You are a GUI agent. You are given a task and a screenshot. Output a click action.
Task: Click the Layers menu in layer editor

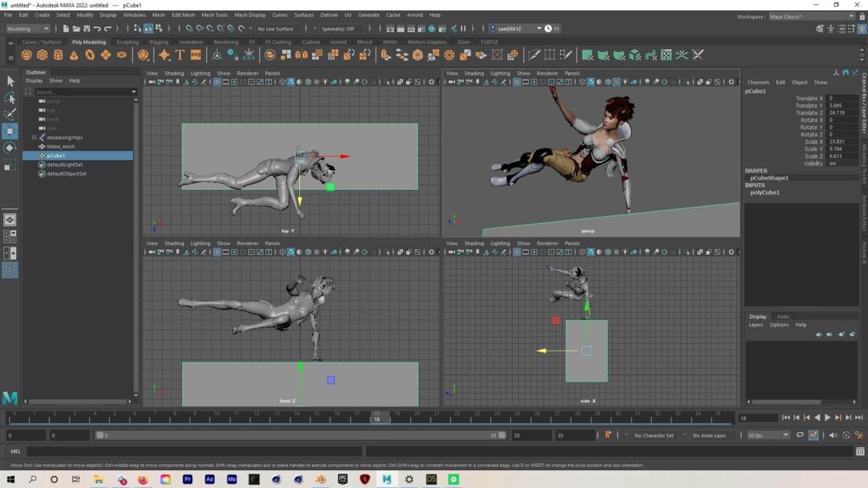pos(755,324)
